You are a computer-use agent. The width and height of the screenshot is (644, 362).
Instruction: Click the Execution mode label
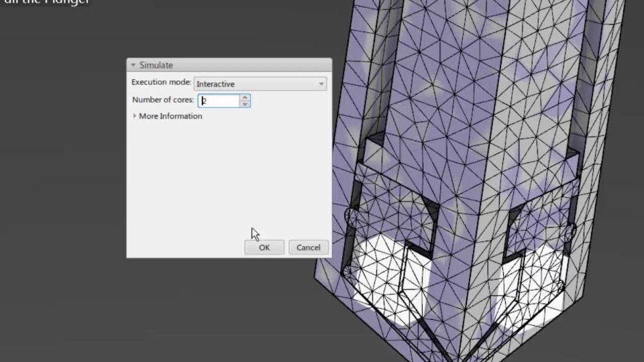point(161,82)
